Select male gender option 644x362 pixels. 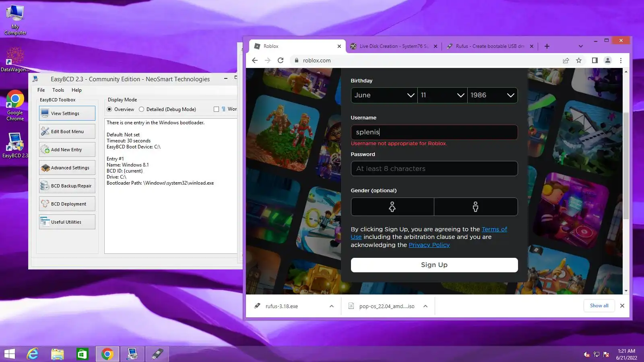[x=476, y=207]
